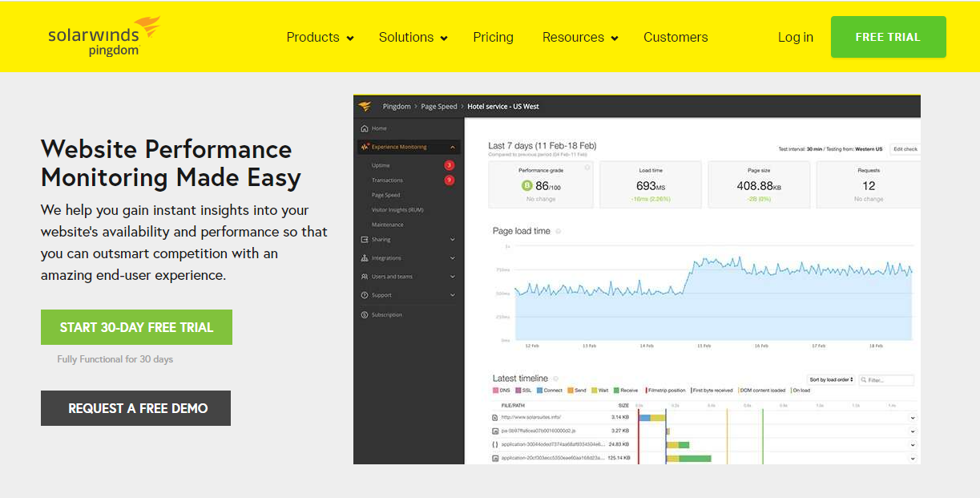
Task: Expand the Sharing section chevron
Action: 453,240
